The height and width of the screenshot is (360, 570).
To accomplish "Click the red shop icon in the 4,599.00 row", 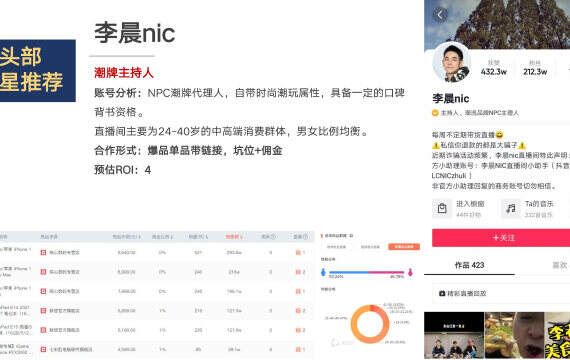I will (x=43, y=349).
